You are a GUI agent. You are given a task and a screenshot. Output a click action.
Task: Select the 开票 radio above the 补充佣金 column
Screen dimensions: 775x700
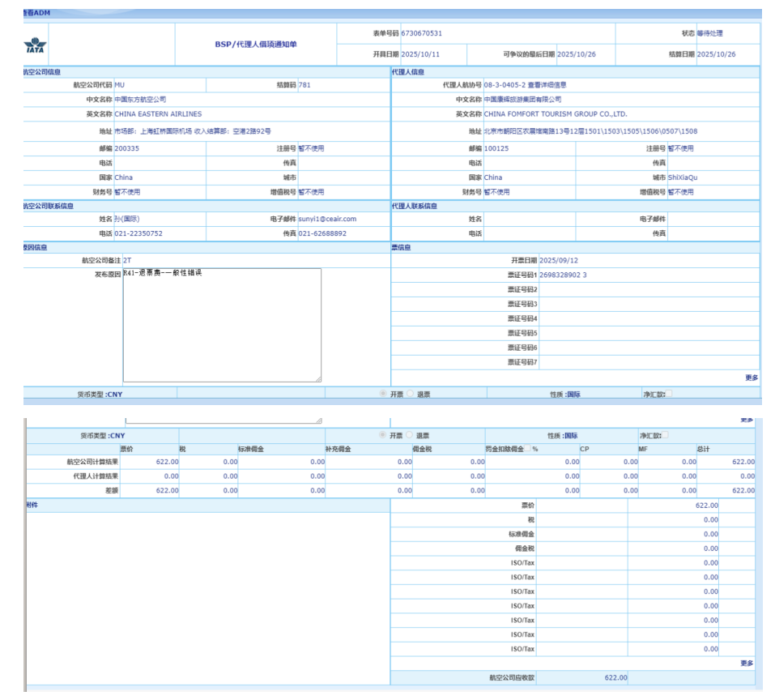[x=383, y=436]
